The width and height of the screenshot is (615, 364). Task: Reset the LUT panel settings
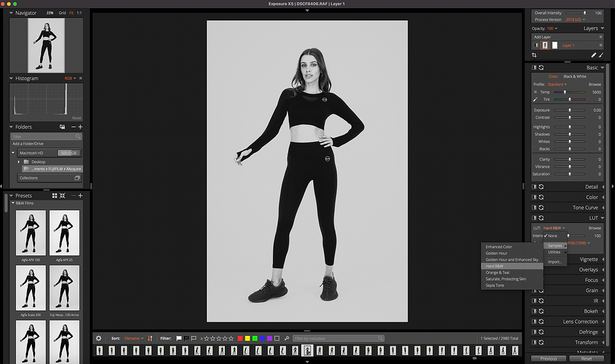pos(541,218)
